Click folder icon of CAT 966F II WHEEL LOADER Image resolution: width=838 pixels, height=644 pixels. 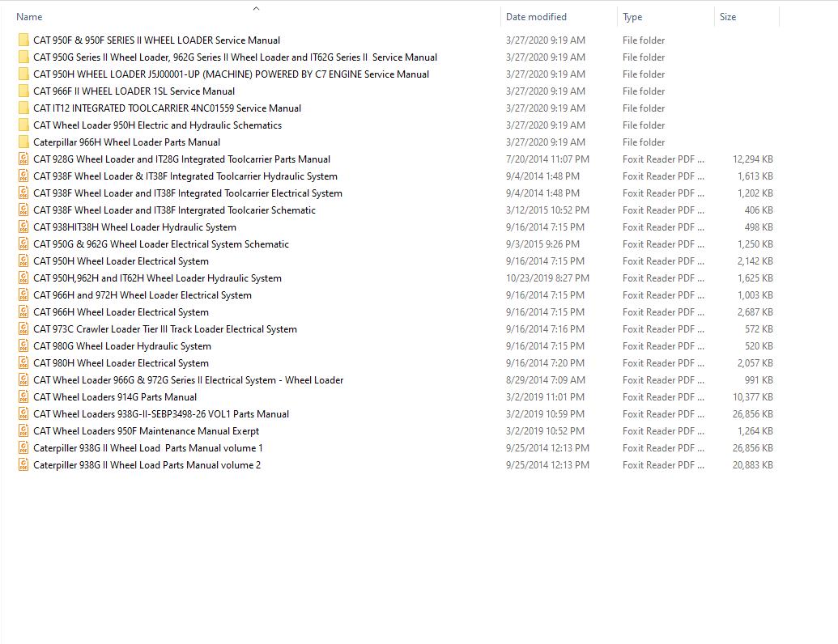[23, 91]
